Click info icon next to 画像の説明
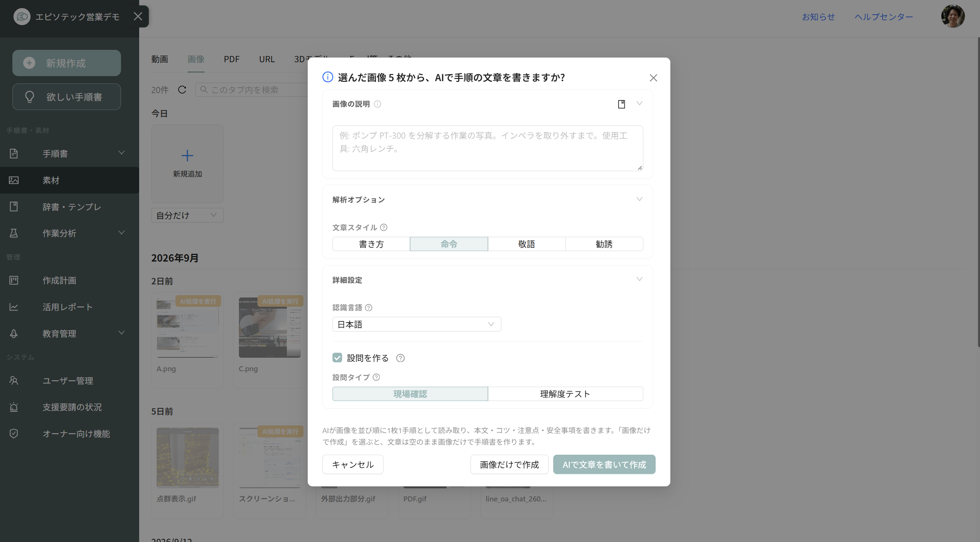980x542 pixels. pos(378,104)
